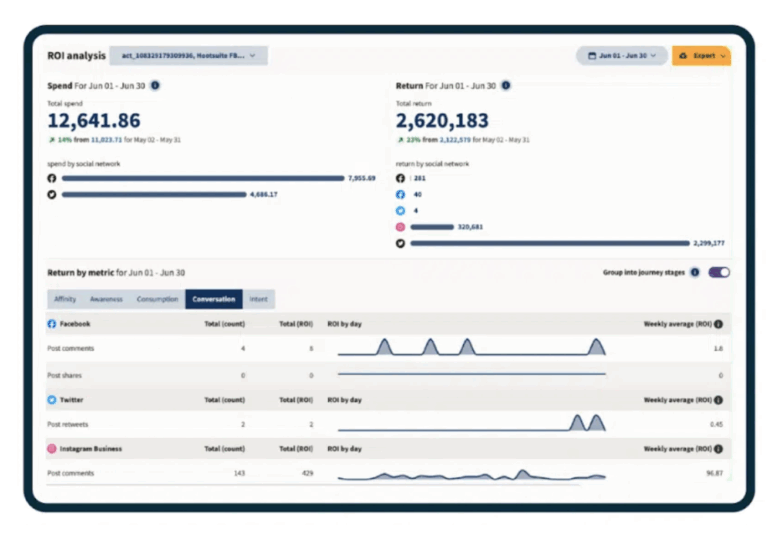Toggle the Group into journey stages switch
Image resolution: width=768 pixels, height=544 pixels.
tap(719, 272)
